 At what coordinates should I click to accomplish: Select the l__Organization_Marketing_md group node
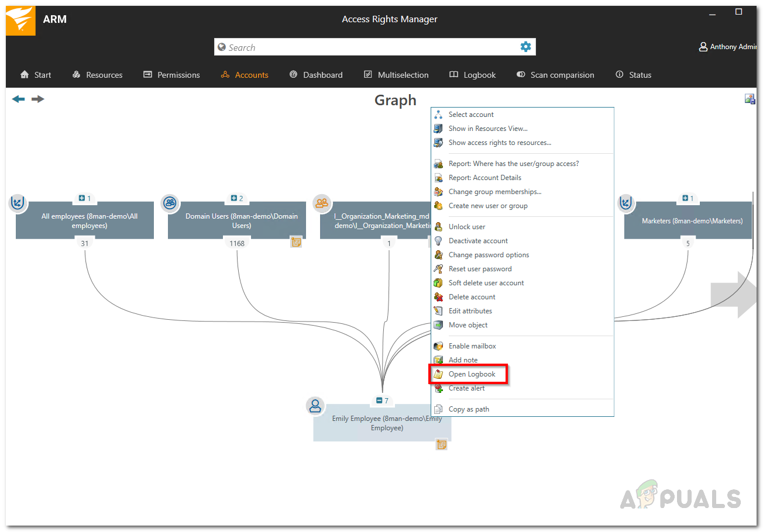376,220
